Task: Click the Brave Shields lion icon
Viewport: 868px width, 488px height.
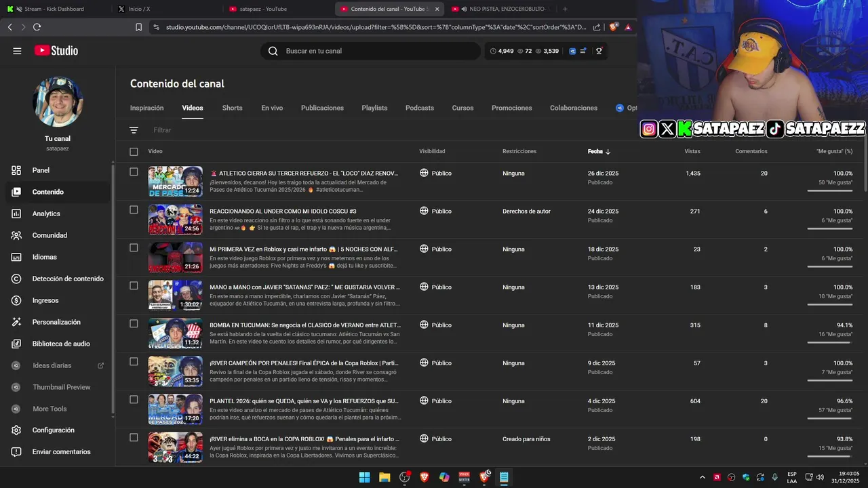Action: coord(613,27)
